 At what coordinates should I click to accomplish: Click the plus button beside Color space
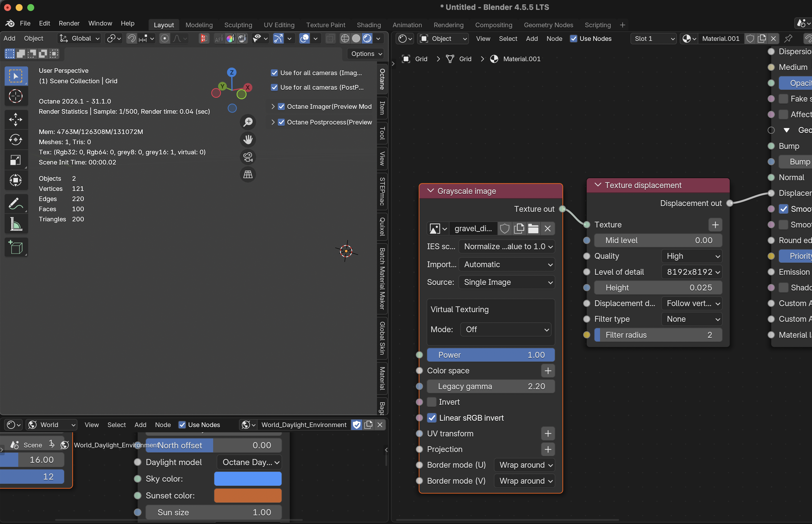548,371
